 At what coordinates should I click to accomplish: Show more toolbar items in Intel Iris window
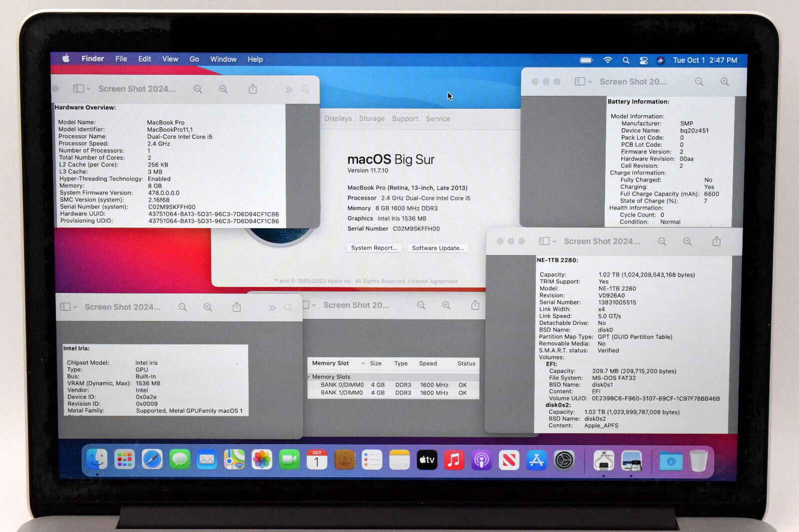click(x=272, y=308)
